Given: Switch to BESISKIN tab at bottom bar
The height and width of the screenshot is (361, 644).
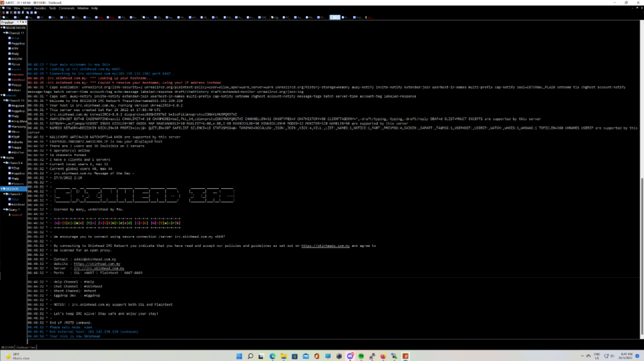Looking at the screenshot, I should 7,347.
